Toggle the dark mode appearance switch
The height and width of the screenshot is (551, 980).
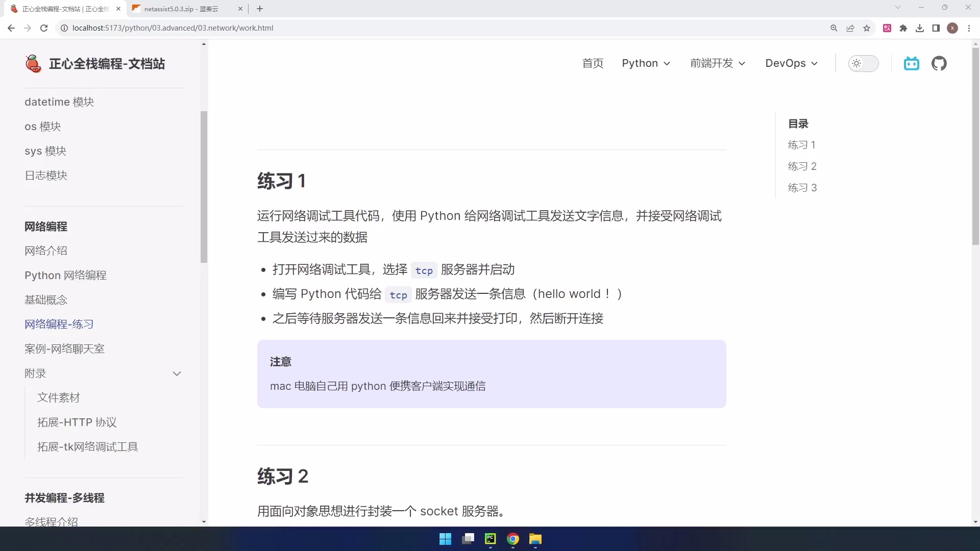863,63
